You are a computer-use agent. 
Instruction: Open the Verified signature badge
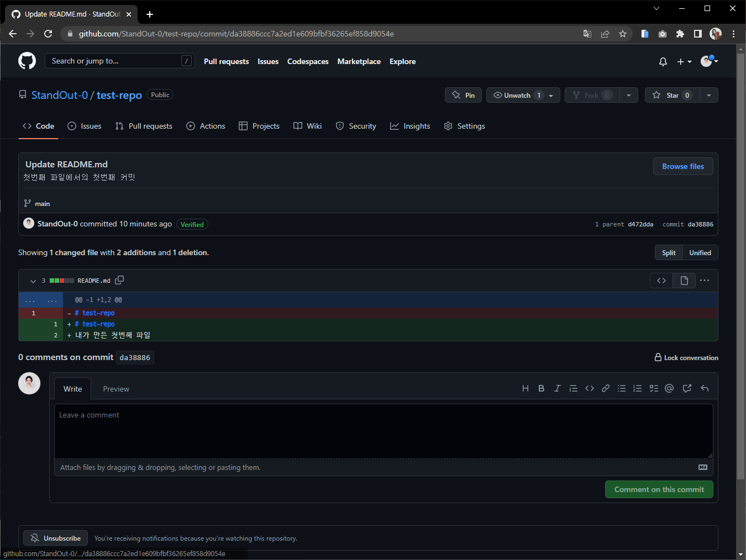192,224
